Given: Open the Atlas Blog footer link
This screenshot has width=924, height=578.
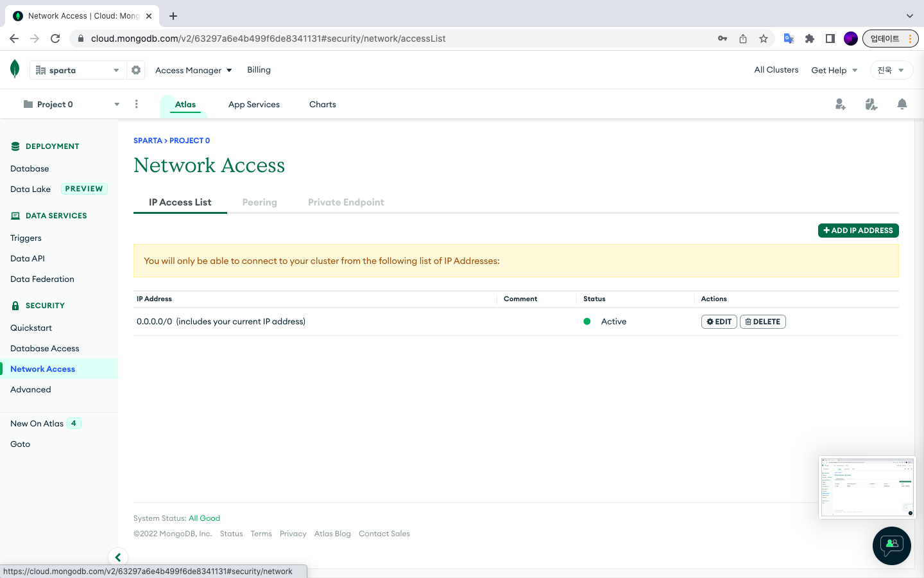Looking at the screenshot, I should tap(332, 534).
